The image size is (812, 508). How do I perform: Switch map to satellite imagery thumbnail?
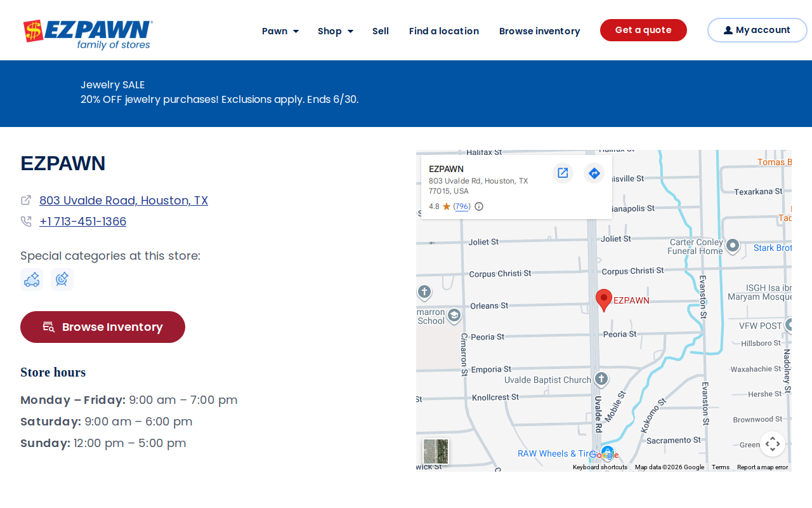click(436, 451)
